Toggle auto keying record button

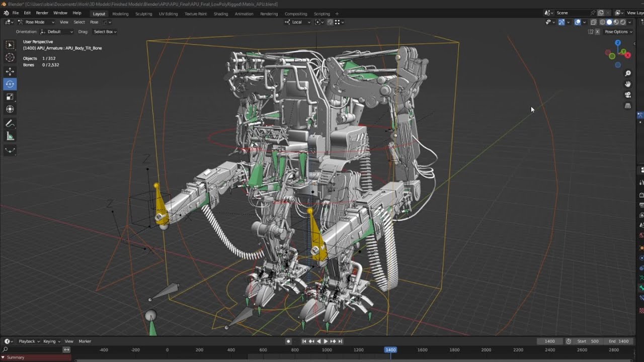(288, 341)
